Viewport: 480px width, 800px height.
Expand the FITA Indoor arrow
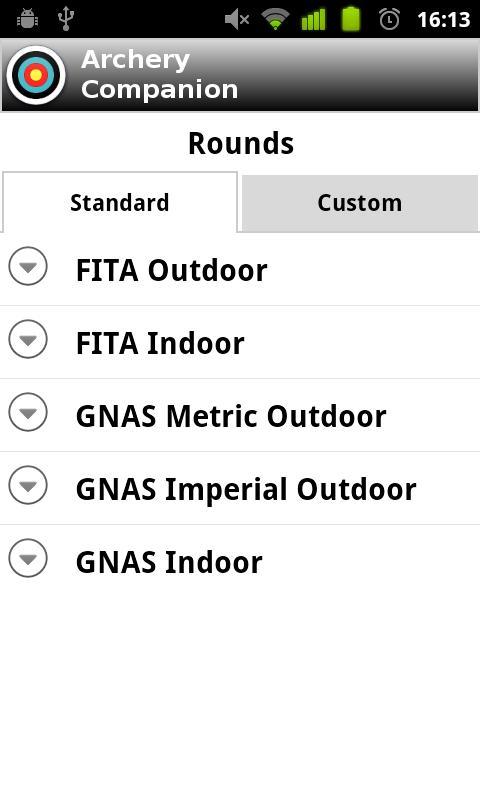coord(28,339)
